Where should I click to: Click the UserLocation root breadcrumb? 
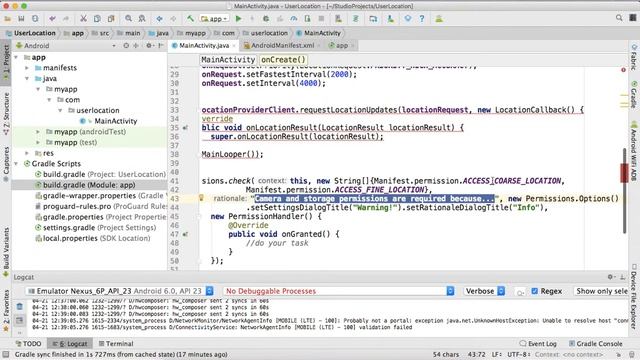[31, 33]
